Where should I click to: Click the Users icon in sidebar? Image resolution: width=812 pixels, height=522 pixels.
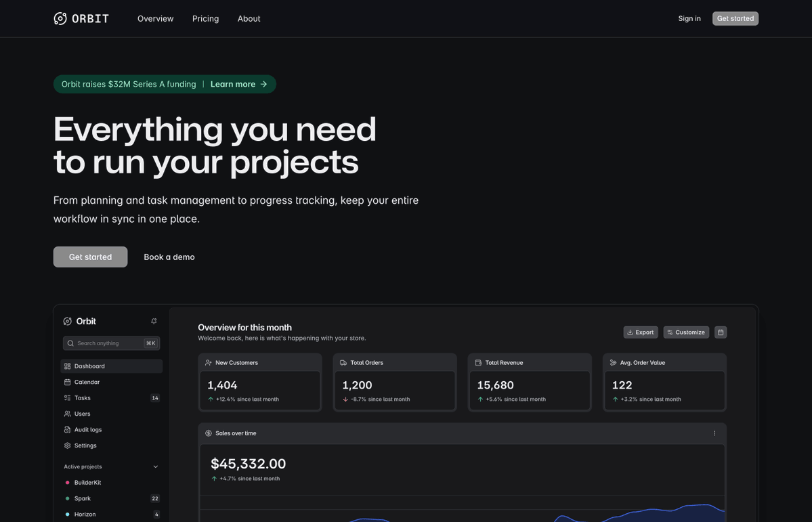[67, 414]
